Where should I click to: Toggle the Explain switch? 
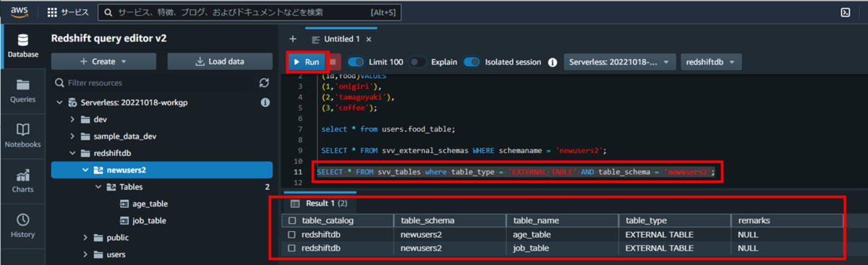point(417,62)
